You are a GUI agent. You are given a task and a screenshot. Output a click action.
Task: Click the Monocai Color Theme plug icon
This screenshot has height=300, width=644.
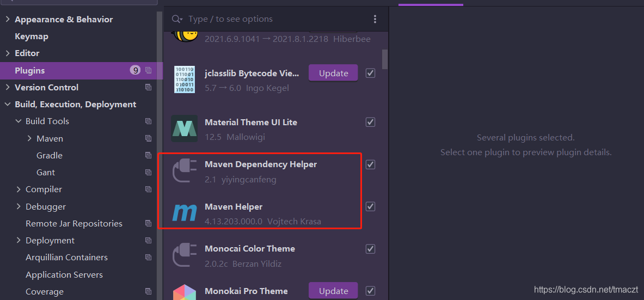(185, 255)
